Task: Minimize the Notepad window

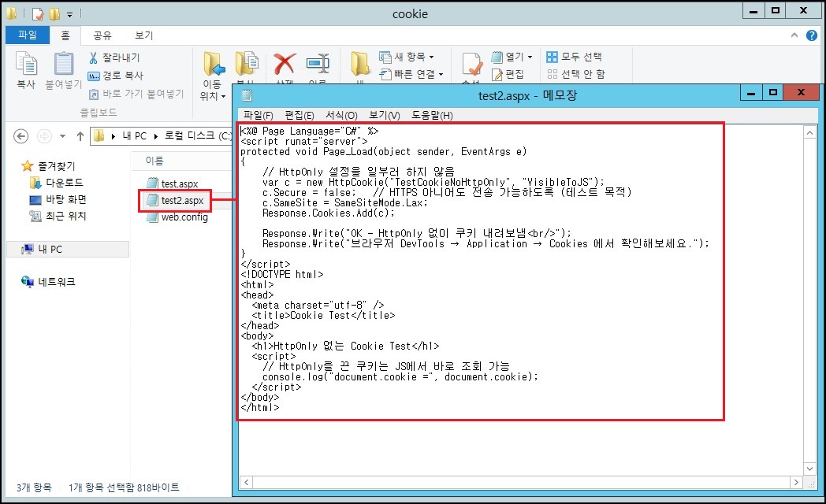Action: click(751, 93)
